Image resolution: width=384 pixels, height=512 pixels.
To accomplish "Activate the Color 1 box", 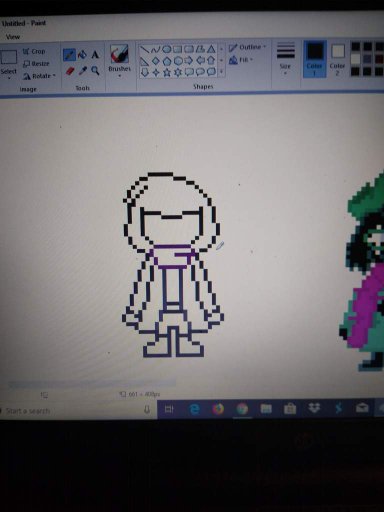I will coord(315,59).
